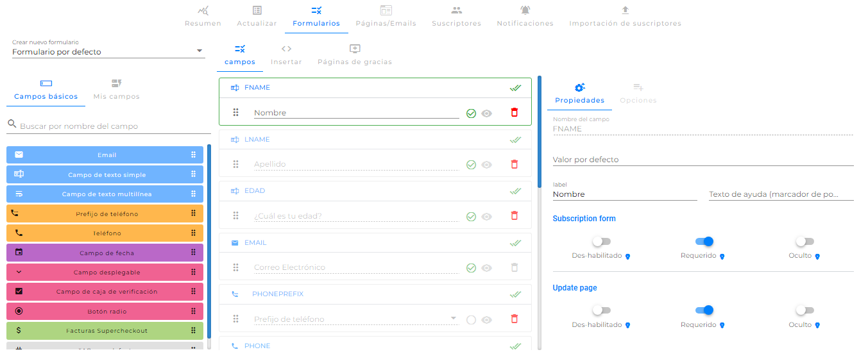
Task: Open the Notificaciones tab
Action: click(525, 17)
